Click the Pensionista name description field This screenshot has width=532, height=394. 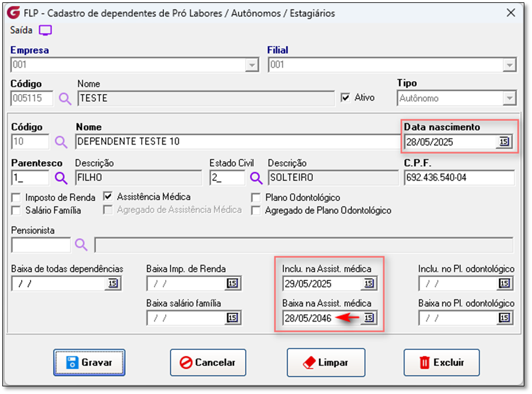click(304, 245)
